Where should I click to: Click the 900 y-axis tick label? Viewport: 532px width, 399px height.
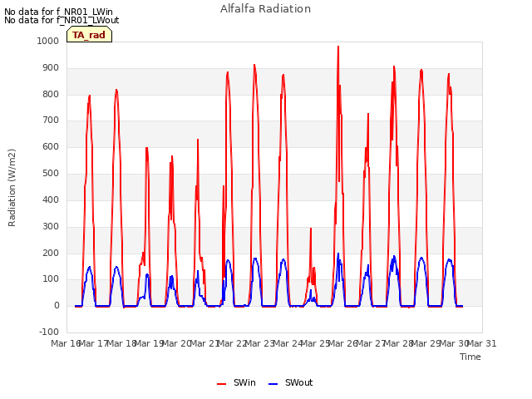coord(51,68)
